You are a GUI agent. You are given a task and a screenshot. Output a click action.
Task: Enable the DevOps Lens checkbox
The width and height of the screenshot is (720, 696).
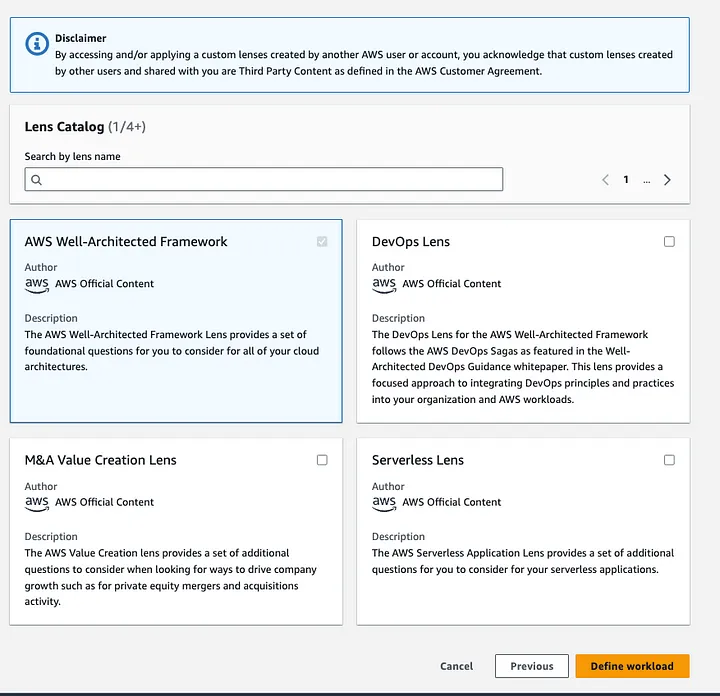click(x=669, y=241)
